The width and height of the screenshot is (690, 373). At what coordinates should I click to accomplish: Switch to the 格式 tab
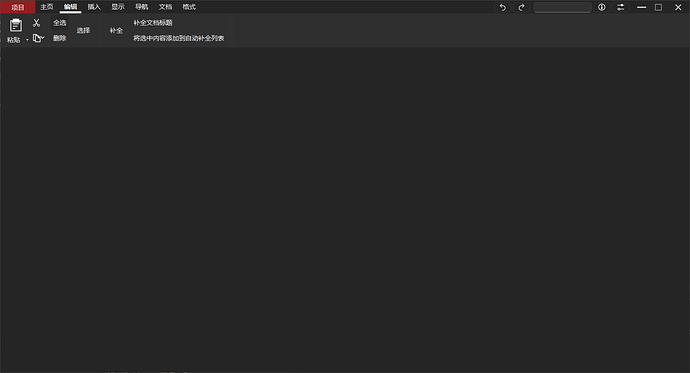[189, 7]
